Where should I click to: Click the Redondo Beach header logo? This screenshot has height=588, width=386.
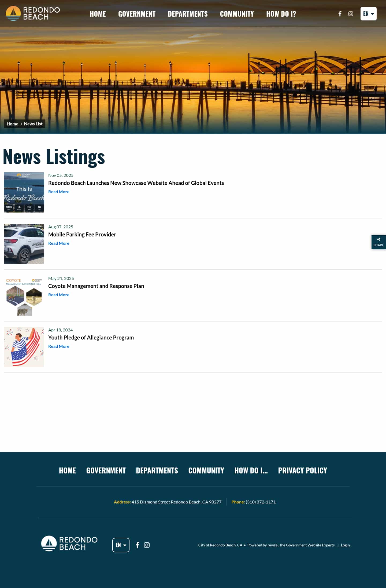pyautogui.click(x=33, y=13)
